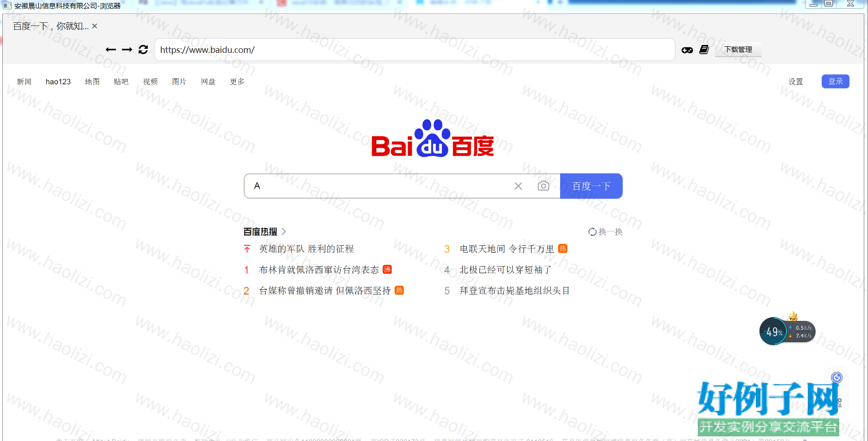Open 北极已经可以穿短袖了 headline

505,270
